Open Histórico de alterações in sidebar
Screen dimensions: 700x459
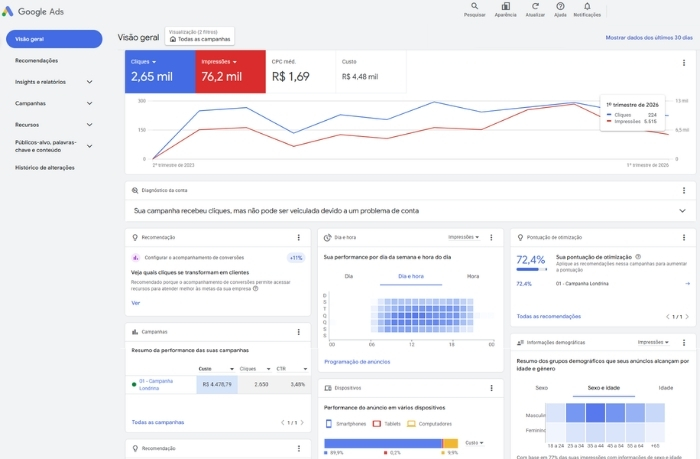click(45, 167)
